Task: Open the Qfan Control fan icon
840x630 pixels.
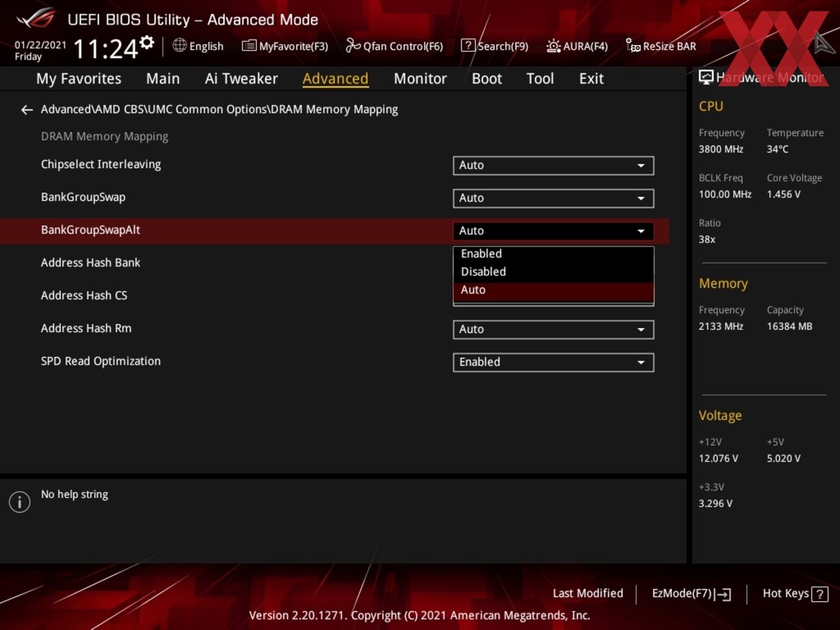Action: 353,45
